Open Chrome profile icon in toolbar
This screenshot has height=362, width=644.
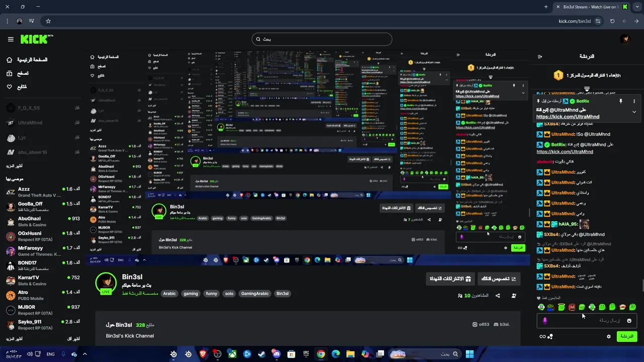click(19, 21)
